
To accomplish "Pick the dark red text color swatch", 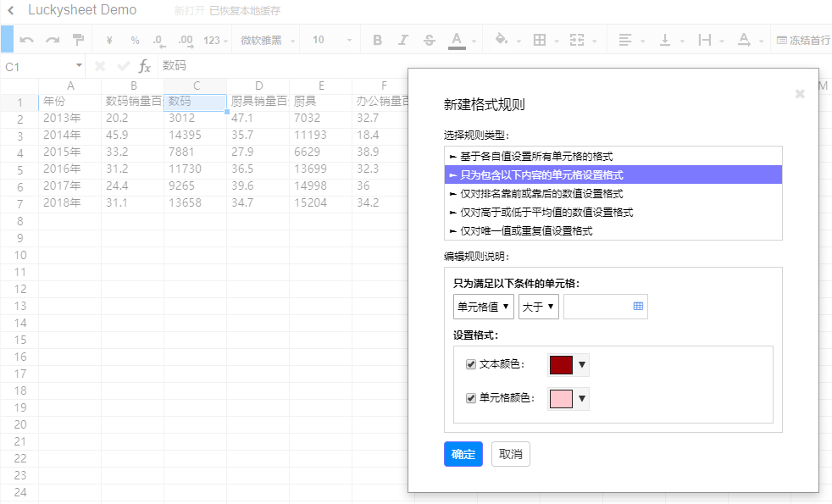I will pos(563,363).
